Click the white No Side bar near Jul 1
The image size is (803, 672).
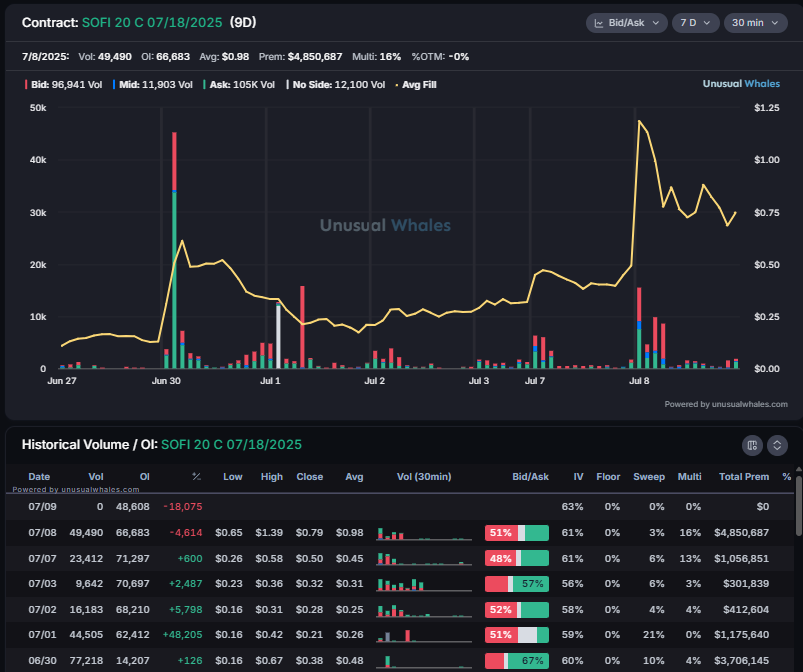coord(278,335)
